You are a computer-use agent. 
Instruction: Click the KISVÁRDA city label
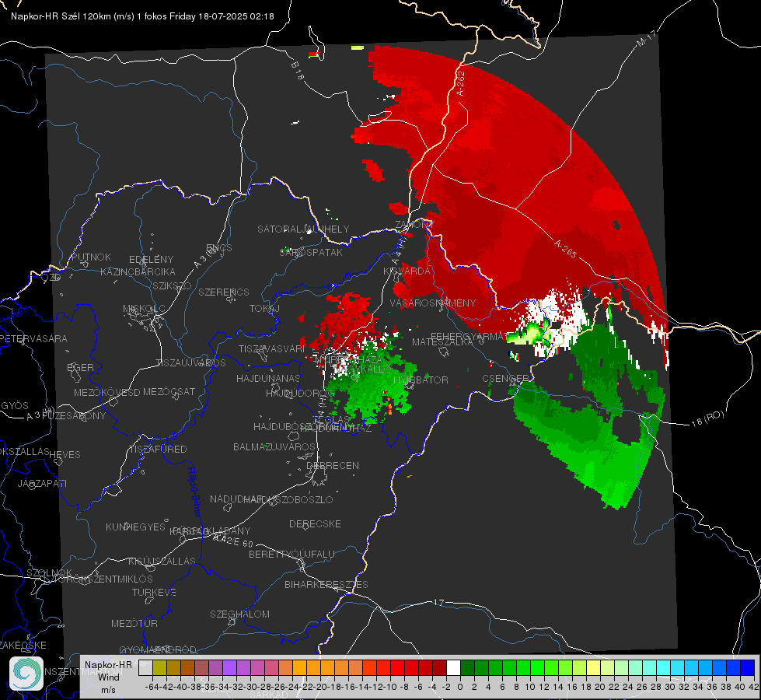[x=407, y=271]
